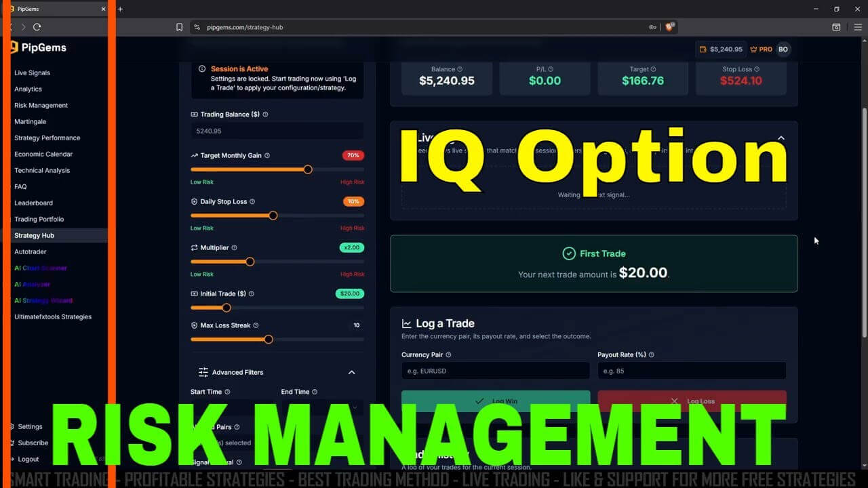The height and width of the screenshot is (488, 868).
Task: Click the Currency Pair input field
Action: [x=496, y=371]
